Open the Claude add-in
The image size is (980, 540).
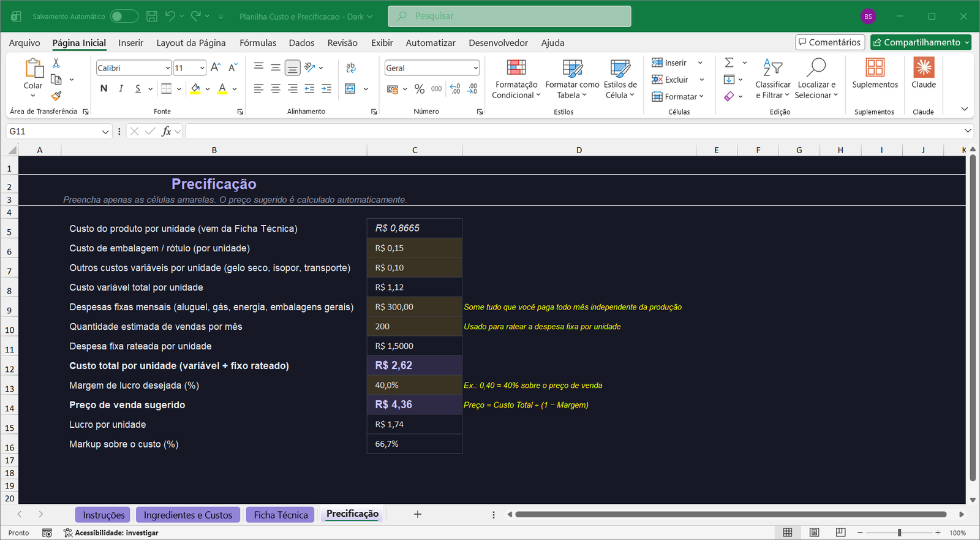[x=924, y=74]
